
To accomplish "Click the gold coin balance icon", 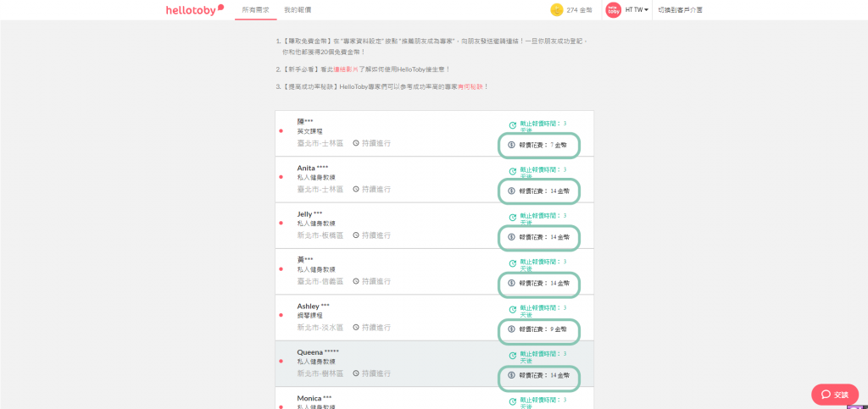I will (x=557, y=10).
